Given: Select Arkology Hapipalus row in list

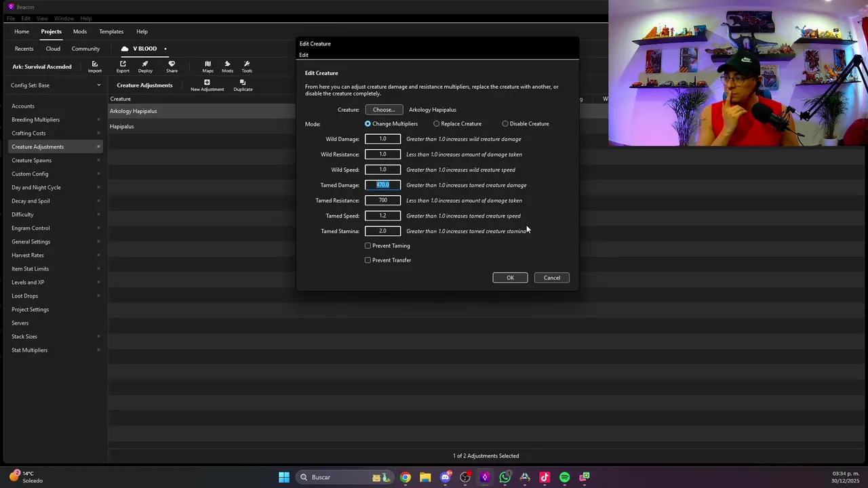Looking at the screenshot, I should pyautogui.click(x=202, y=111).
